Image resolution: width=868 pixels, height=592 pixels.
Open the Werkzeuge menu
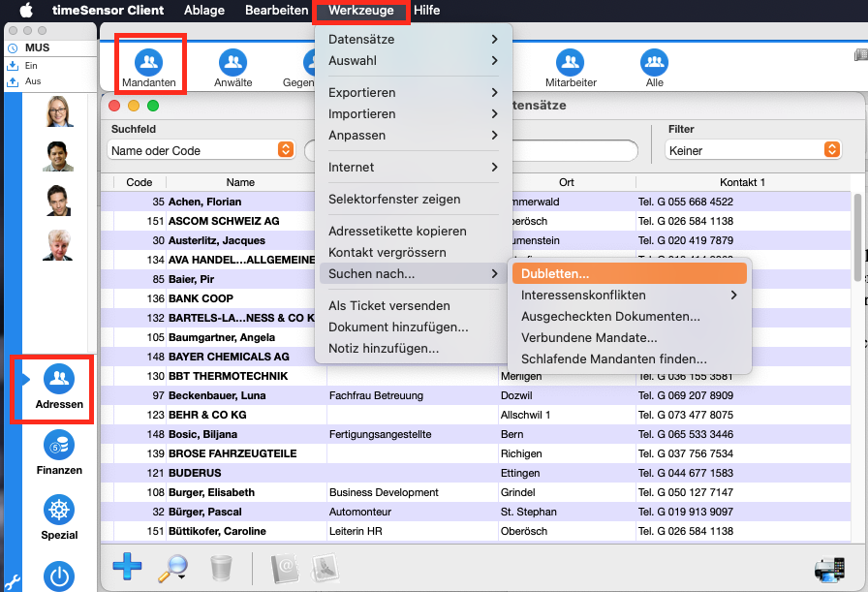tap(361, 10)
